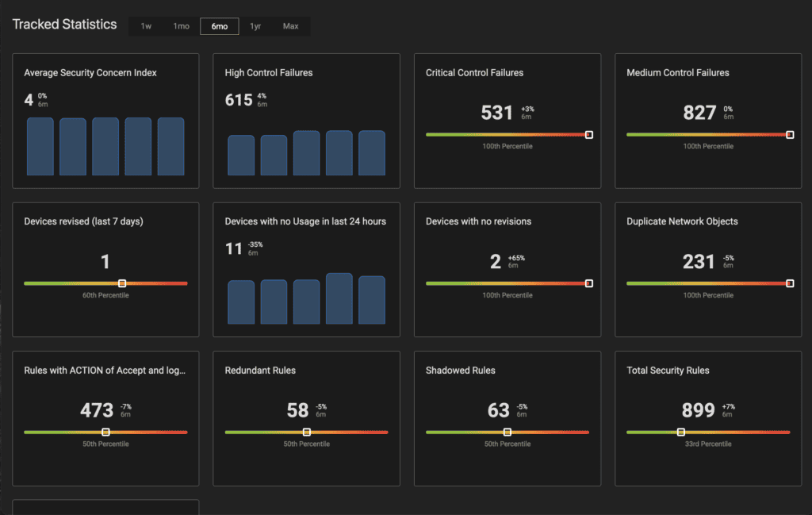Select the tallest bar in Devices with no Usage chart
Screen dimensions: 812x515
pyautogui.click(x=339, y=298)
